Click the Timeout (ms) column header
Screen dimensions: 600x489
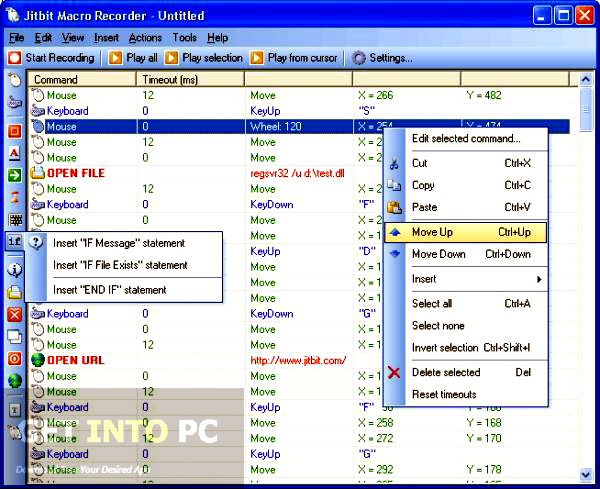click(x=191, y=80)
